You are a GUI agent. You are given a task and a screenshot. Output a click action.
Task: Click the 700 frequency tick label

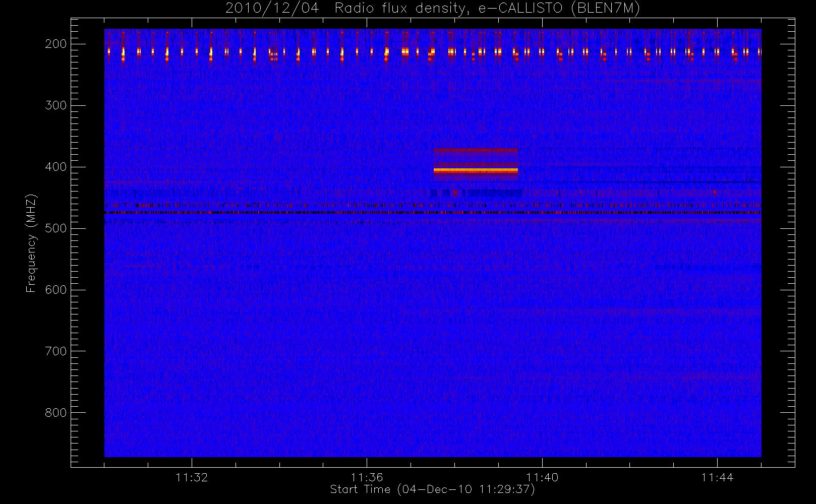click(55, 351)
